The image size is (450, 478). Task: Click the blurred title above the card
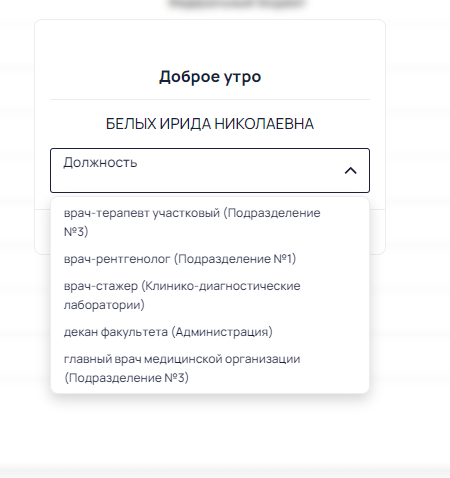pyautogui.click(x=237, y=3)
